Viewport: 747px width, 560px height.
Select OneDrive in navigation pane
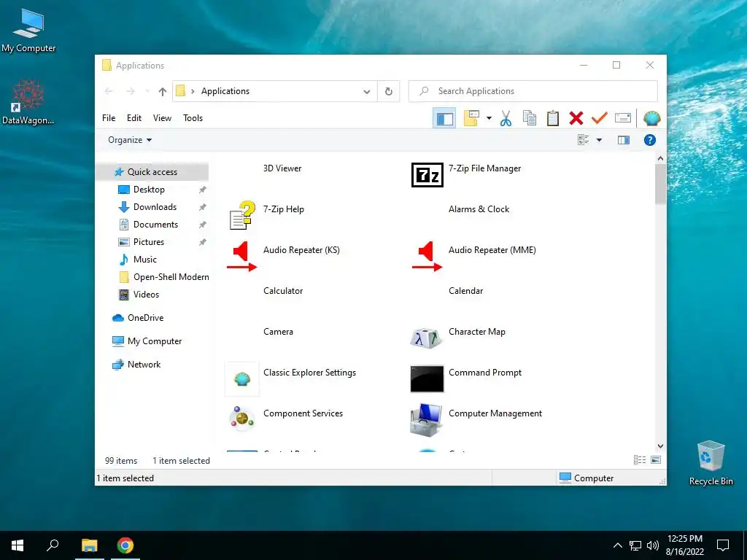(145, 318)
